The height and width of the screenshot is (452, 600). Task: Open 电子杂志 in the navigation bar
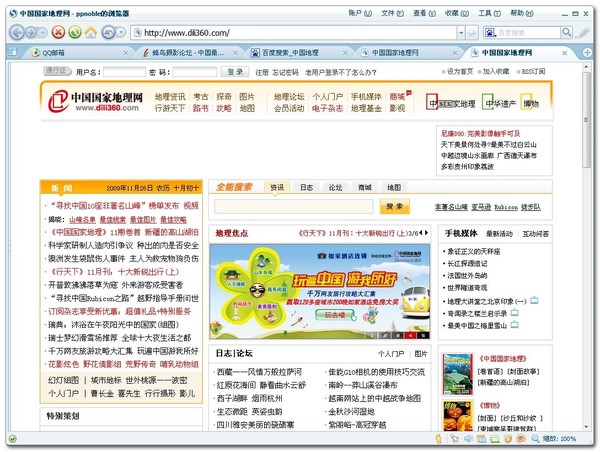click(x=327, y=108)
